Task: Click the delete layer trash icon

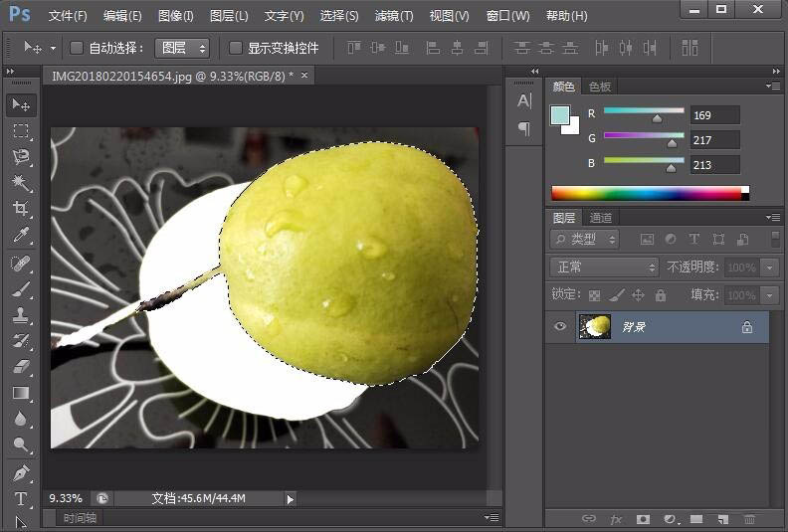Action: pyautogui.click(x=749, y=519)
